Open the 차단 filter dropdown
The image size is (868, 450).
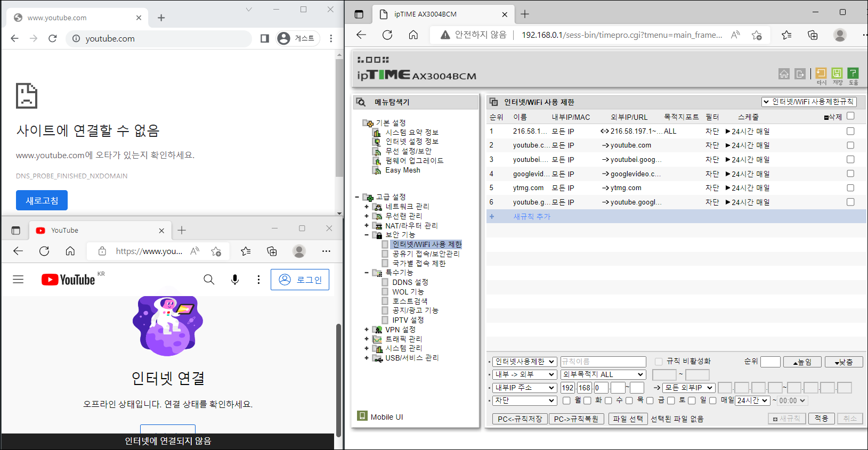click(525, 400)
